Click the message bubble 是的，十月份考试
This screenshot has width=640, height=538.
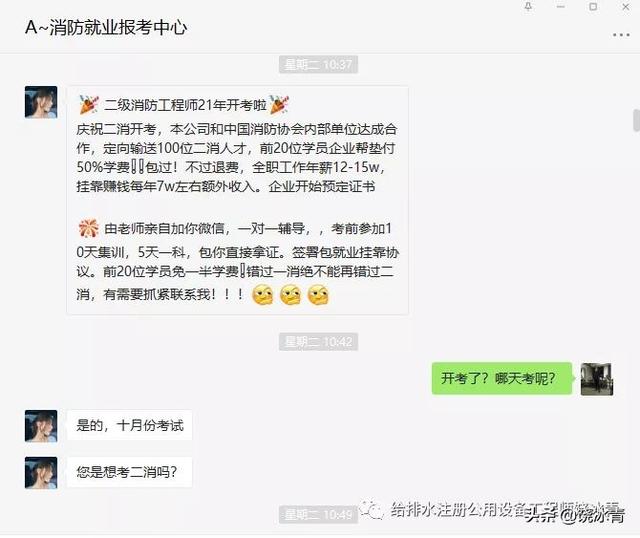129,425
